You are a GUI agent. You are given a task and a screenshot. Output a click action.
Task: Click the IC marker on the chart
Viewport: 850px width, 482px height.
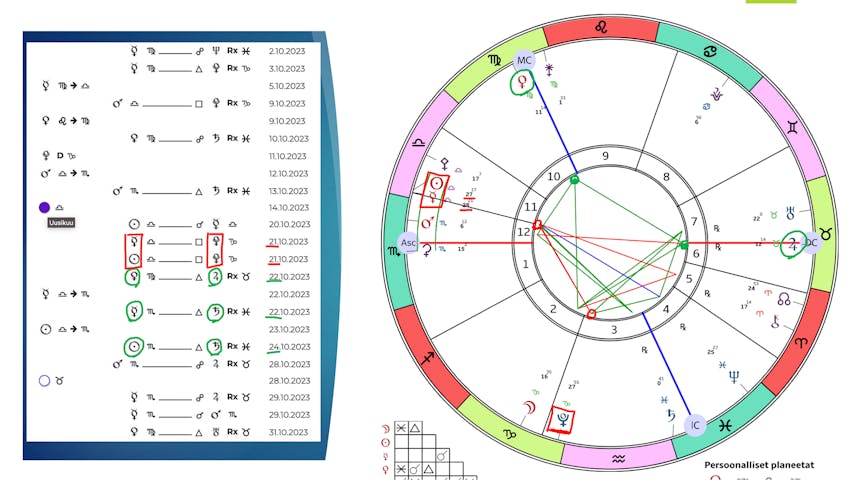tap(695, 425)
